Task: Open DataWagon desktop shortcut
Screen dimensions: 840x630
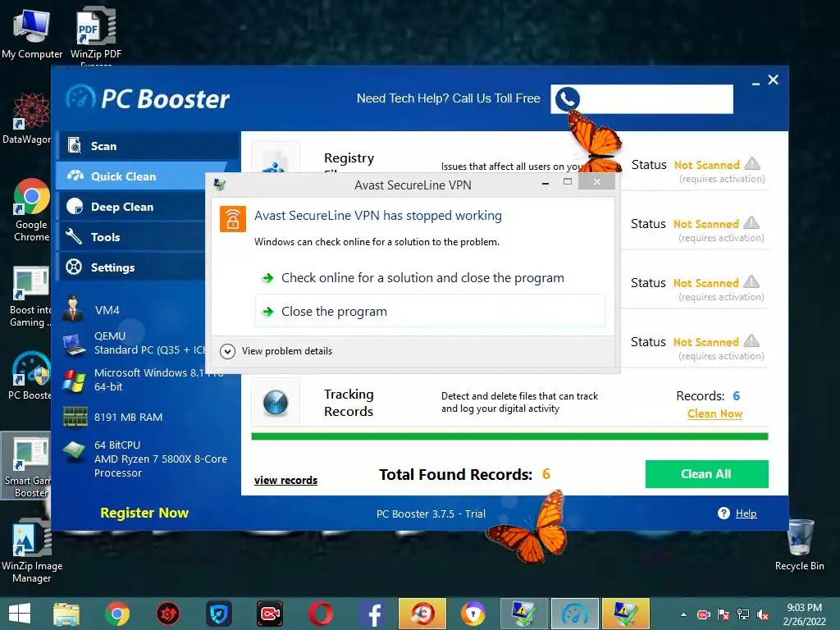Action: point(27,118)
